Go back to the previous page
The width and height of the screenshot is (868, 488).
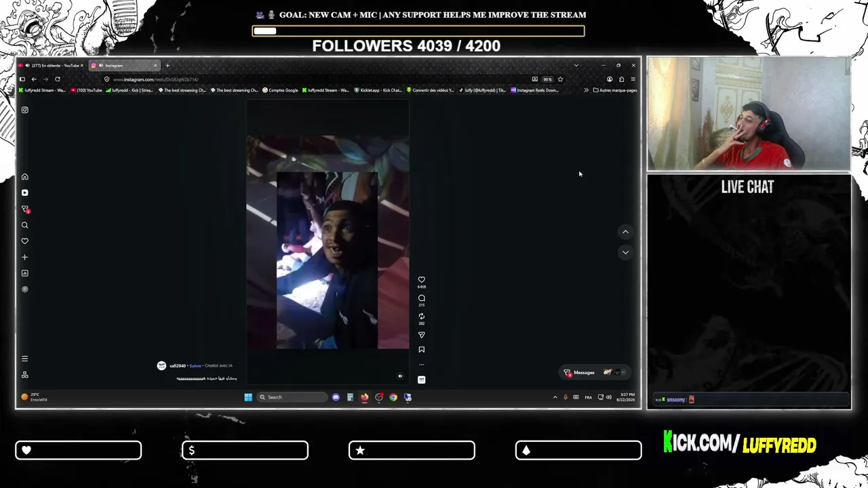[x=34, y=79]
